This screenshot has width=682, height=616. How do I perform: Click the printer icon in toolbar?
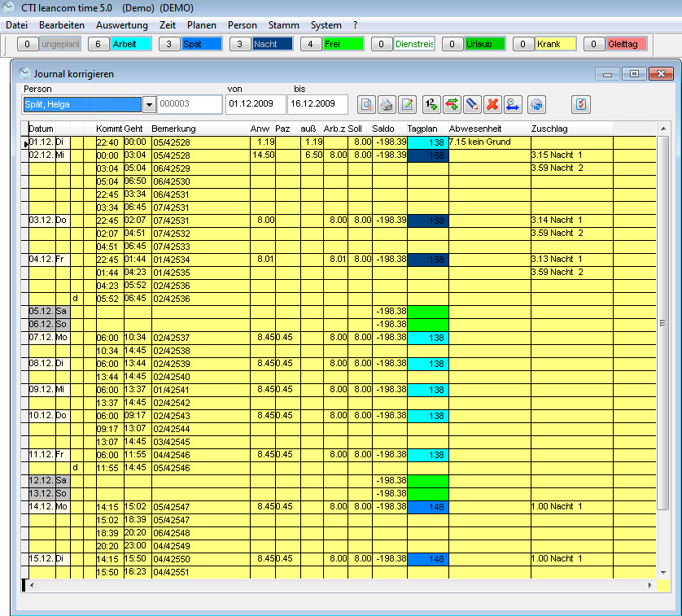(x=387, y=104)
